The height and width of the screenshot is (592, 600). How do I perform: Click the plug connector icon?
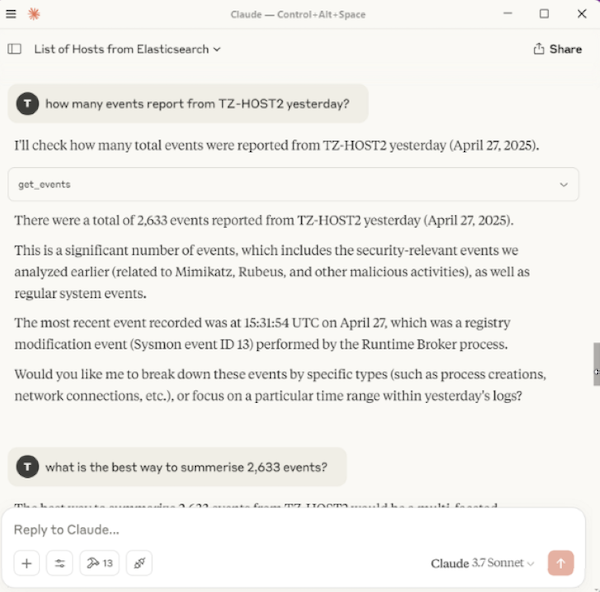pyautogui.click(x=140, y=563)
